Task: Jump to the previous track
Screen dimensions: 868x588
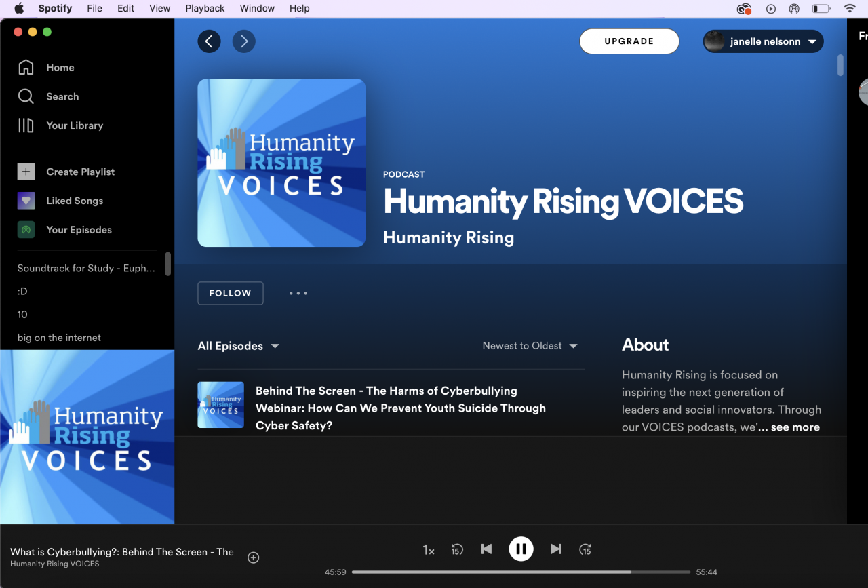Action: click(486, 549)
